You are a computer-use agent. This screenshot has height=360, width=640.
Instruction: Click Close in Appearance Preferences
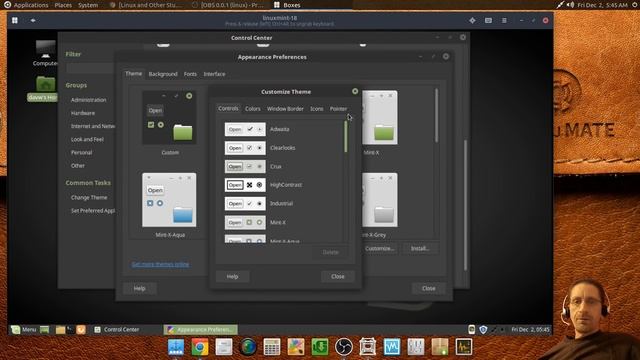429,288
